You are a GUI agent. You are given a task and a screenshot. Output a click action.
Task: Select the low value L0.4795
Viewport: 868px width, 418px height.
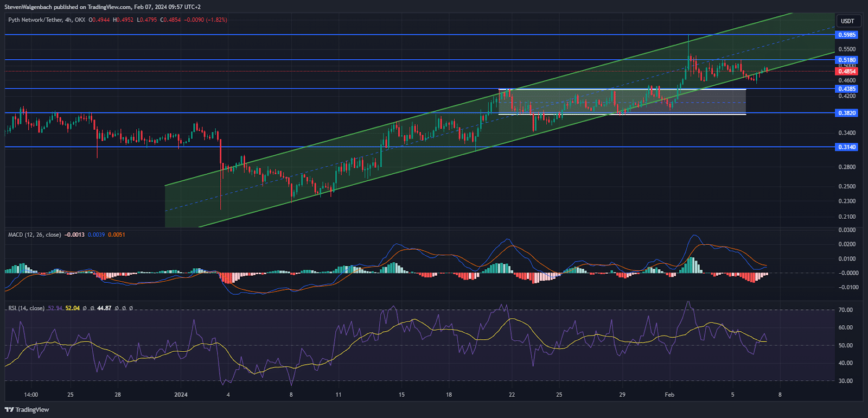pyautogui.click(x=146, y=20)
